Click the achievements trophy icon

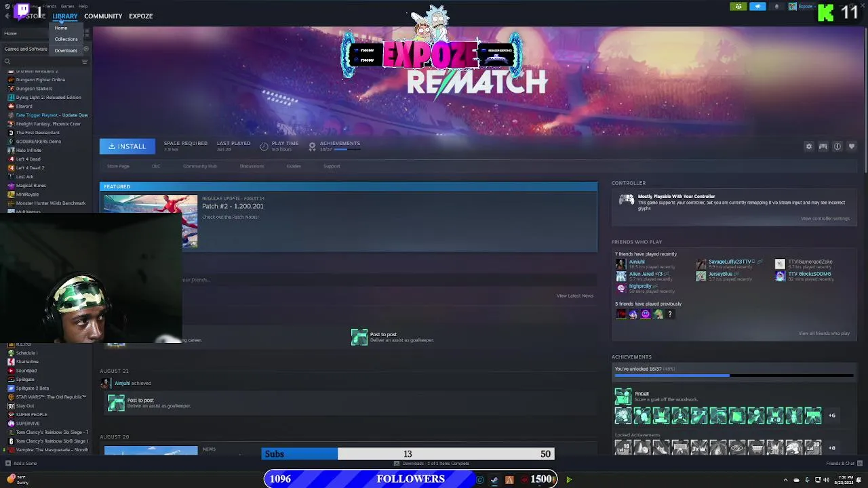click(x=312, y=146)
